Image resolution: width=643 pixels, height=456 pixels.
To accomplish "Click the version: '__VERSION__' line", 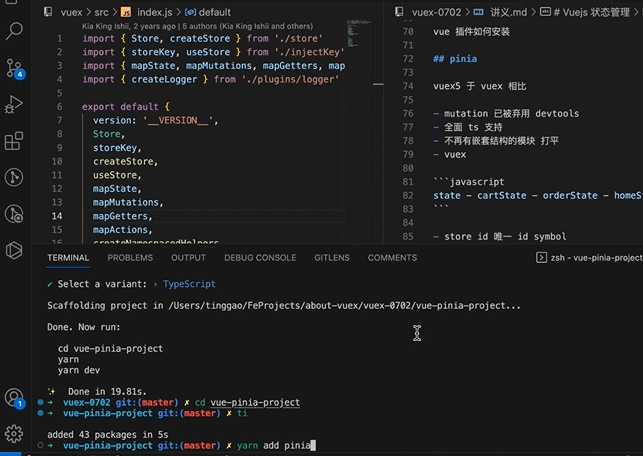I will (155, 120).
